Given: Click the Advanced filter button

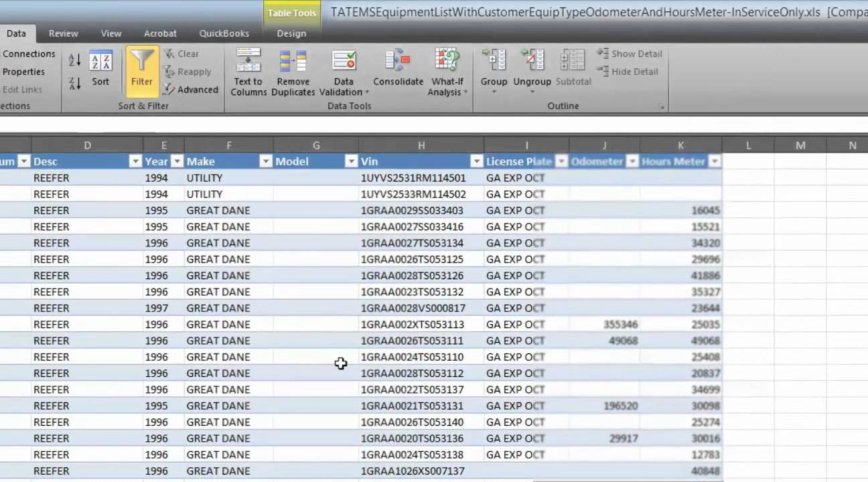Looking at the screenshot, I should point(190,90).
